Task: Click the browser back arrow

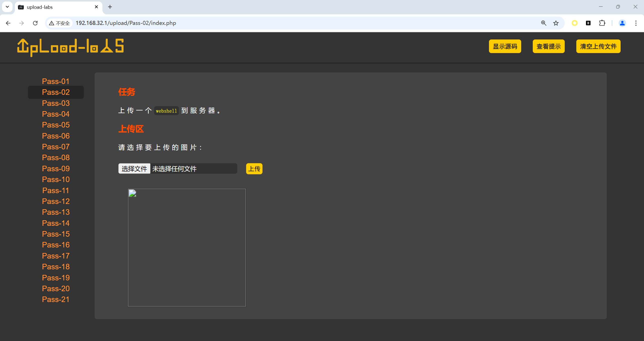Action: click(x=8, y=23)
